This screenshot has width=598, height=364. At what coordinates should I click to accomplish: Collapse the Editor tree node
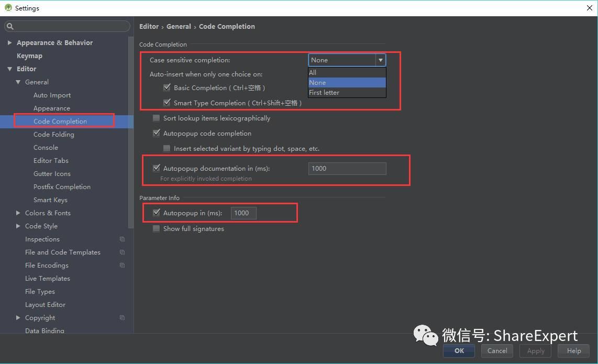point(9,69)
